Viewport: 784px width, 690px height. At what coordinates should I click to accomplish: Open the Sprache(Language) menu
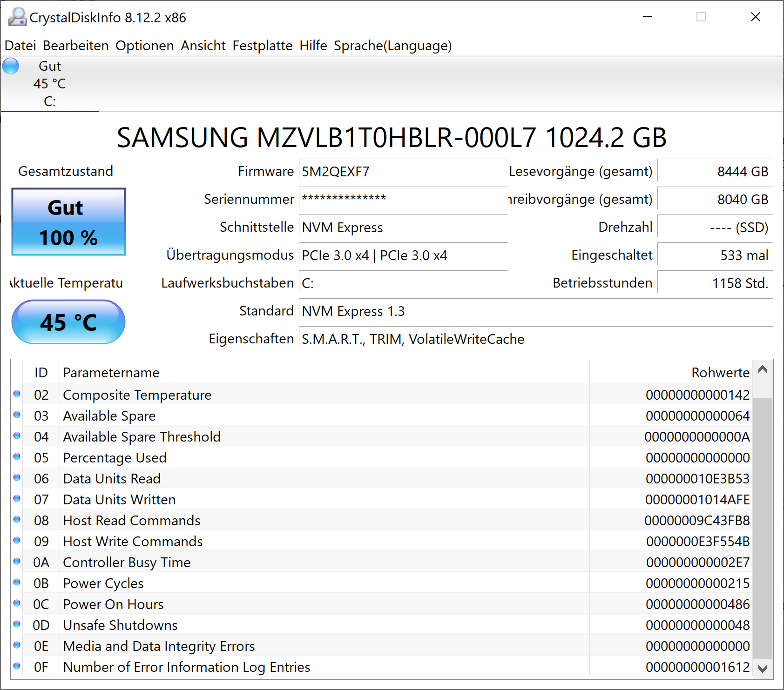pos(392,46)
